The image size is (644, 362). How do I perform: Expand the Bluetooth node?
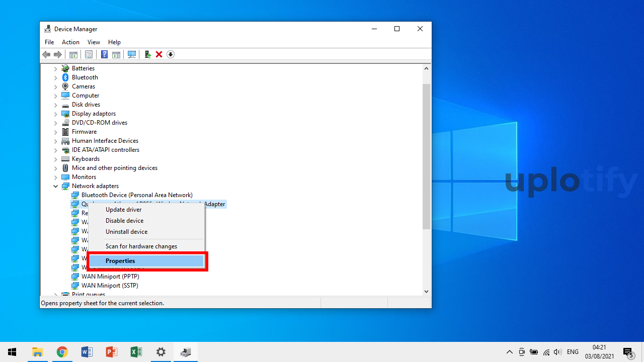click(56, 77)
